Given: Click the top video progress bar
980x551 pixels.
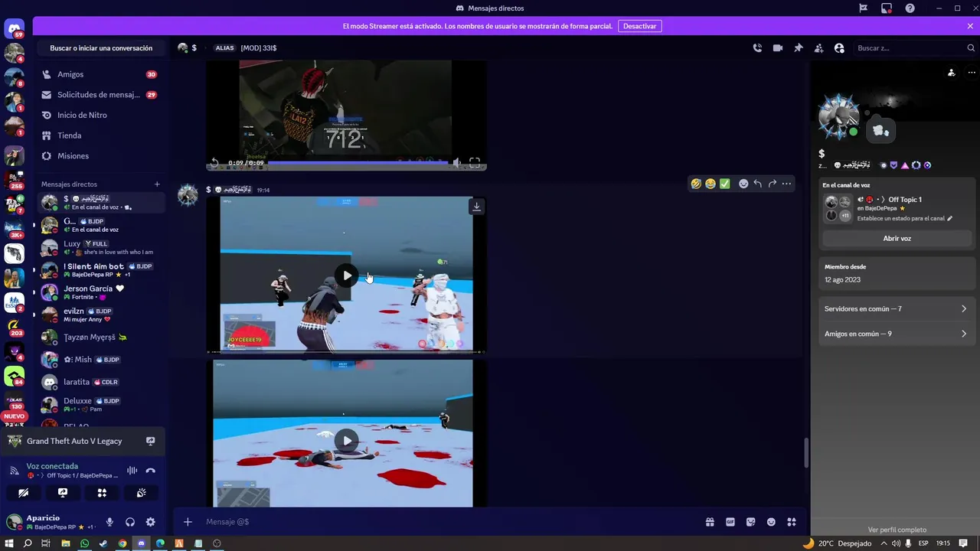Looking at the screenshot, I should [357, 162].
